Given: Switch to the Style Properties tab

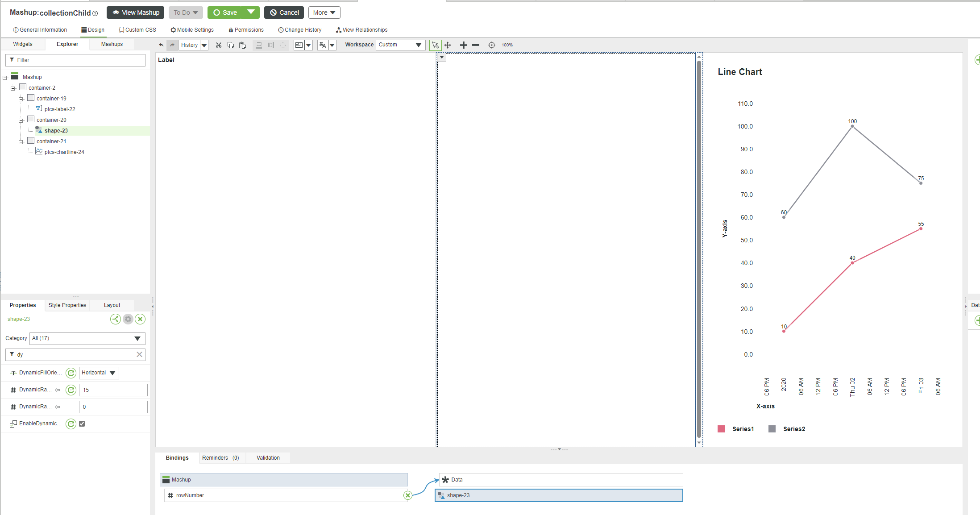Looking at the screenshot, I should coord(66,305).
